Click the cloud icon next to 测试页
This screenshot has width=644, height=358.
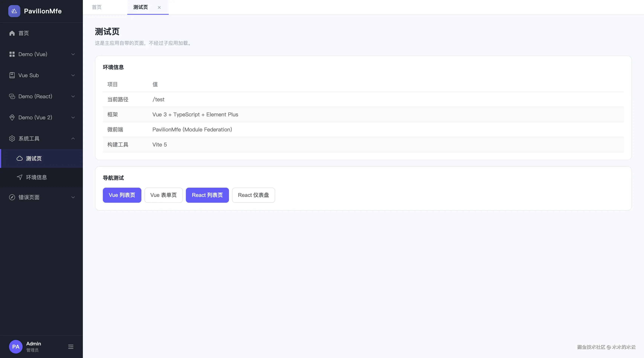(20, 158)
